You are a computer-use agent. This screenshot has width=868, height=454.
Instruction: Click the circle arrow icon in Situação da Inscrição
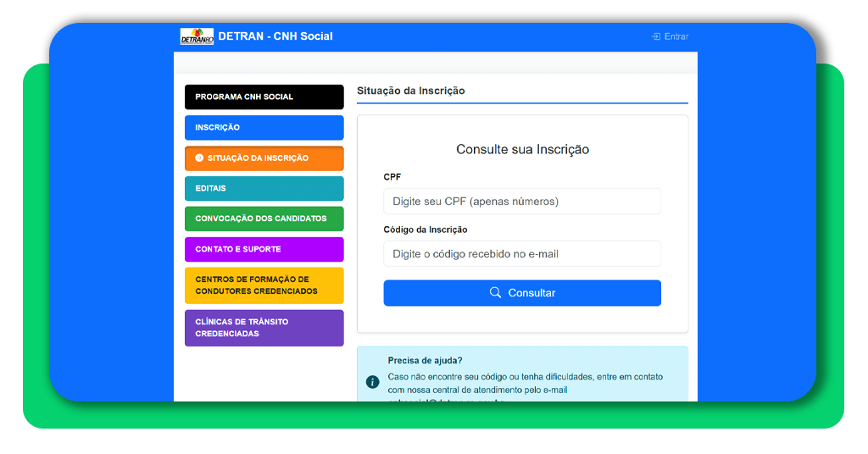pyautogui.click(x=199, y=158)
